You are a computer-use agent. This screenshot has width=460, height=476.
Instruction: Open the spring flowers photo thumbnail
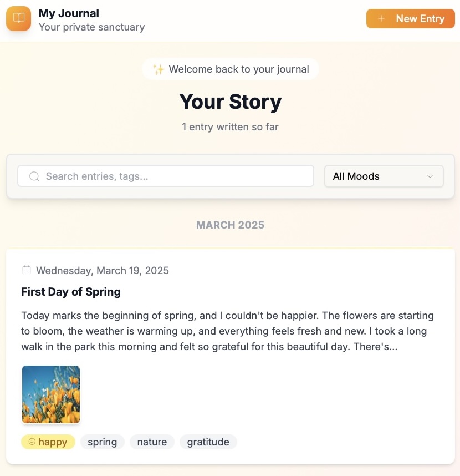(x=51, y=394)
